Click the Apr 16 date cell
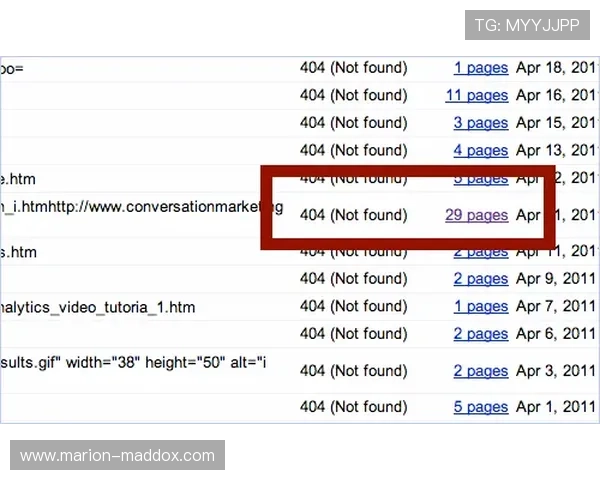The image size is (600, 480). (x=555, y=96)
